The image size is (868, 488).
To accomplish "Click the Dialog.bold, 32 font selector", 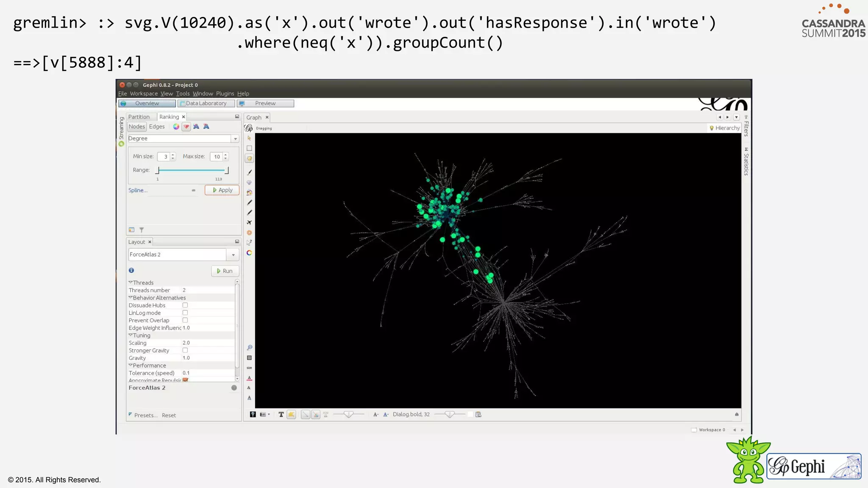I will point(411,414).
